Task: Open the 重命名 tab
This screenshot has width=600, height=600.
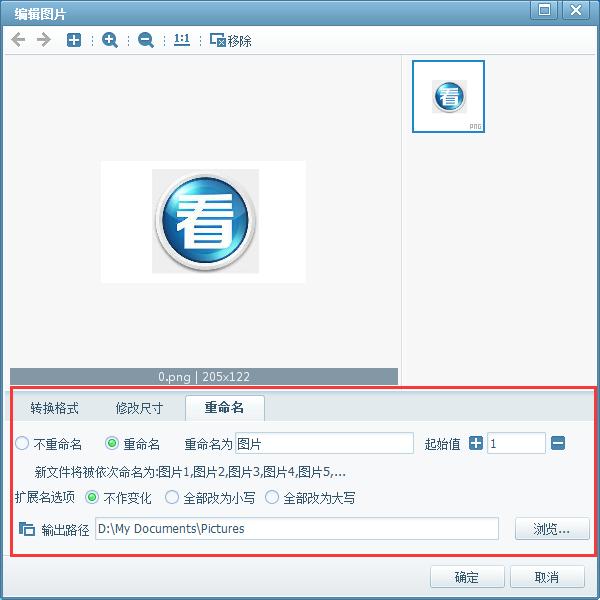Action: [225, 408]
